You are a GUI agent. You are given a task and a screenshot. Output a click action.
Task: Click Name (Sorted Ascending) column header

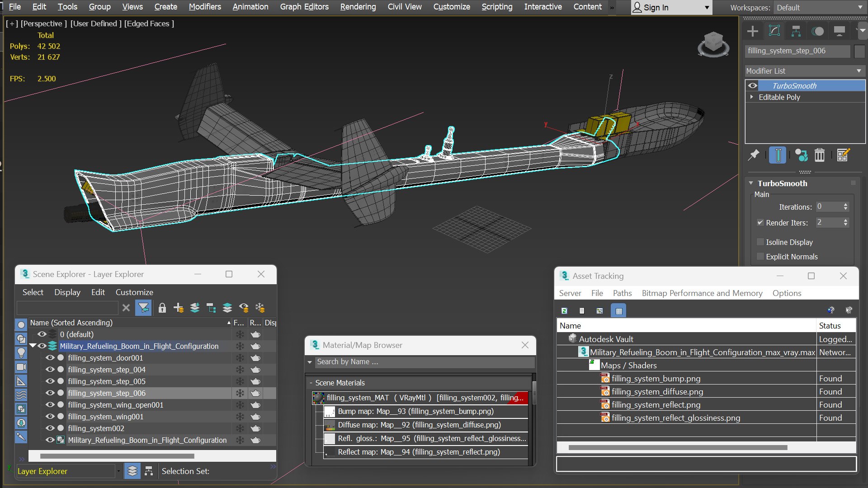point(130,323)
